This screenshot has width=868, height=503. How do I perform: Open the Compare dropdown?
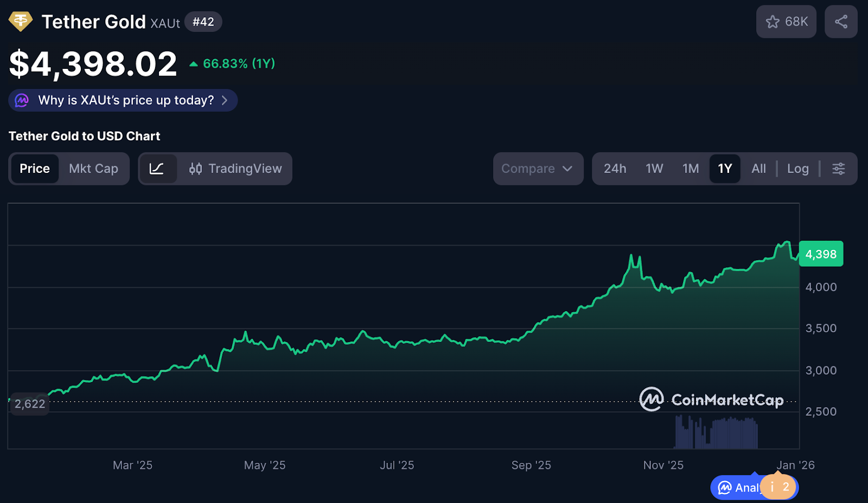pos(538,169)
